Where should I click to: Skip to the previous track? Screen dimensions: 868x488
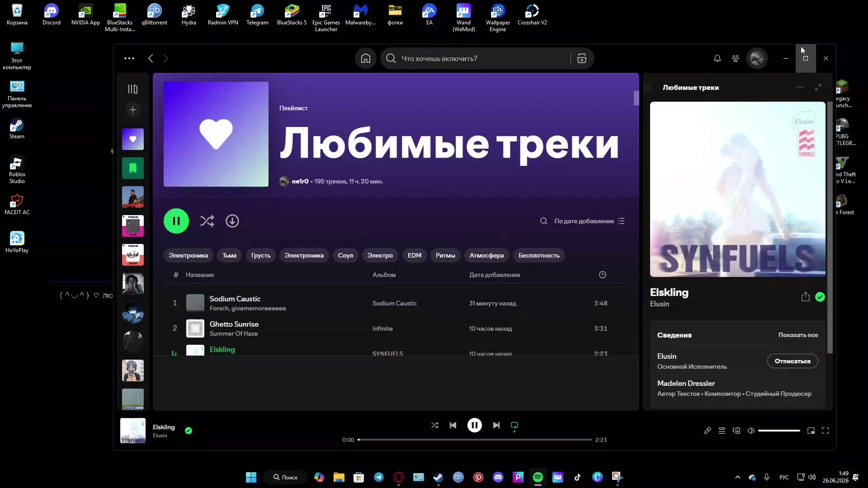453,425
